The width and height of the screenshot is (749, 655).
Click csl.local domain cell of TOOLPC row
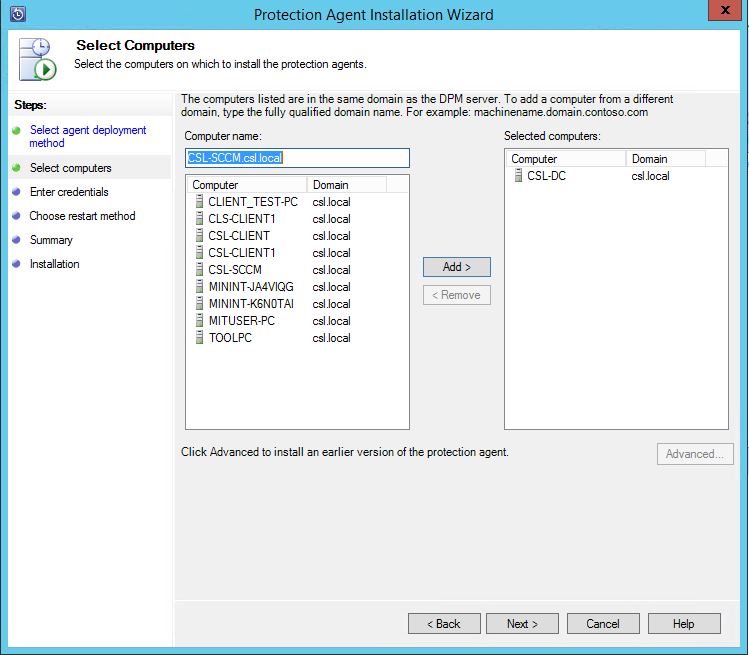[332, 338]
